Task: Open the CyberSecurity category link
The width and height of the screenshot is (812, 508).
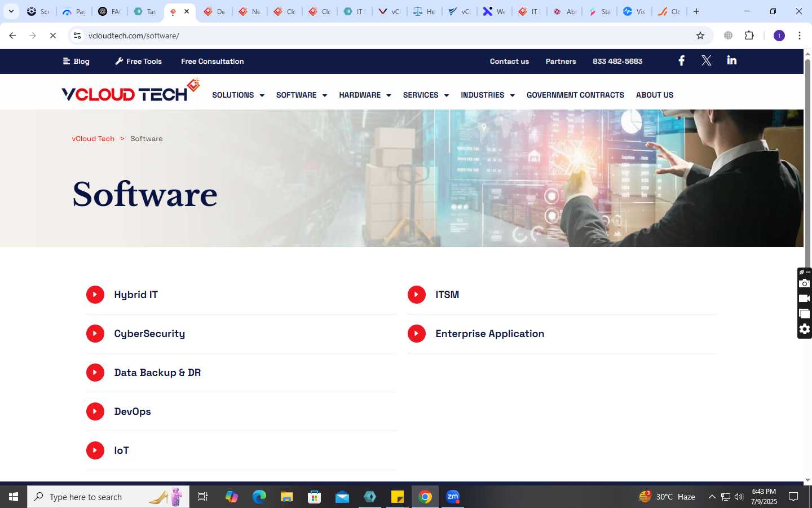Action: (x=149, y=334)
